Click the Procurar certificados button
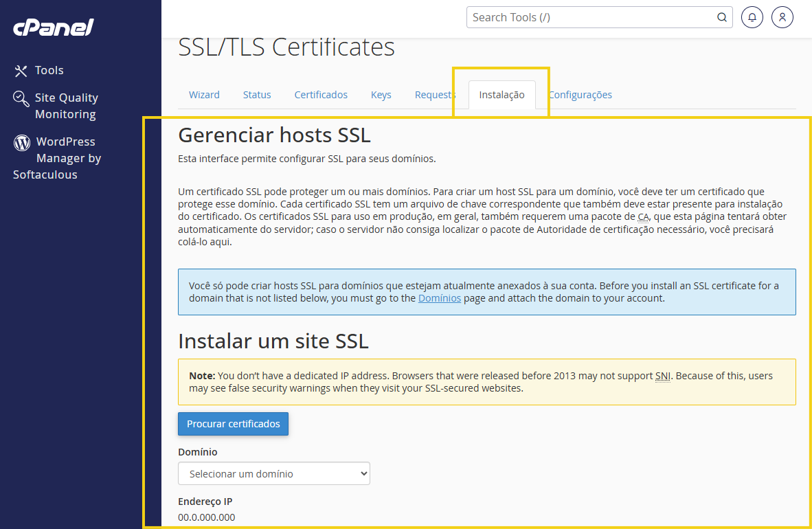Image resolution: width=812 pixels, height=529 pixels. click(233, 424)
